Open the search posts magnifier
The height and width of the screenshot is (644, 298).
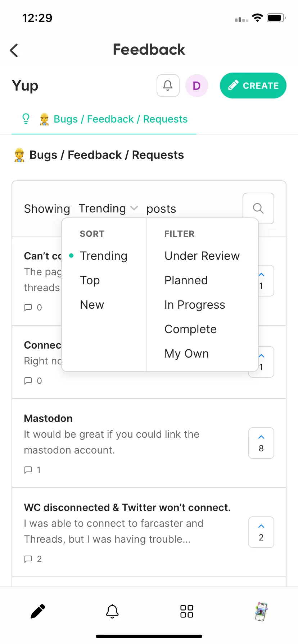click(258, 208)
